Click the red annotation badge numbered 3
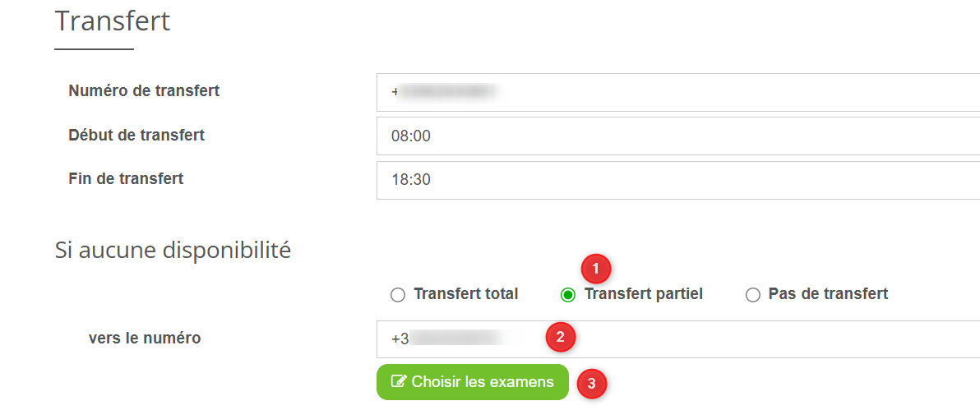 [592, 384]
